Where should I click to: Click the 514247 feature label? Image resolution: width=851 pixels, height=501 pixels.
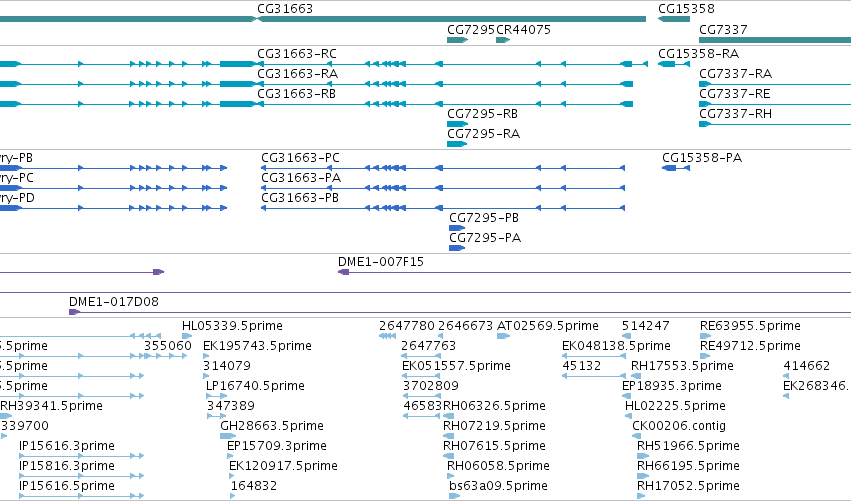coord(646,326)
